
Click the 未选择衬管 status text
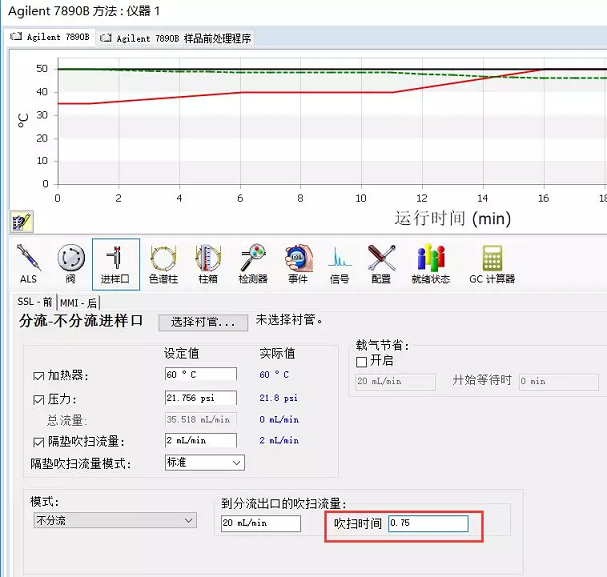289,320
